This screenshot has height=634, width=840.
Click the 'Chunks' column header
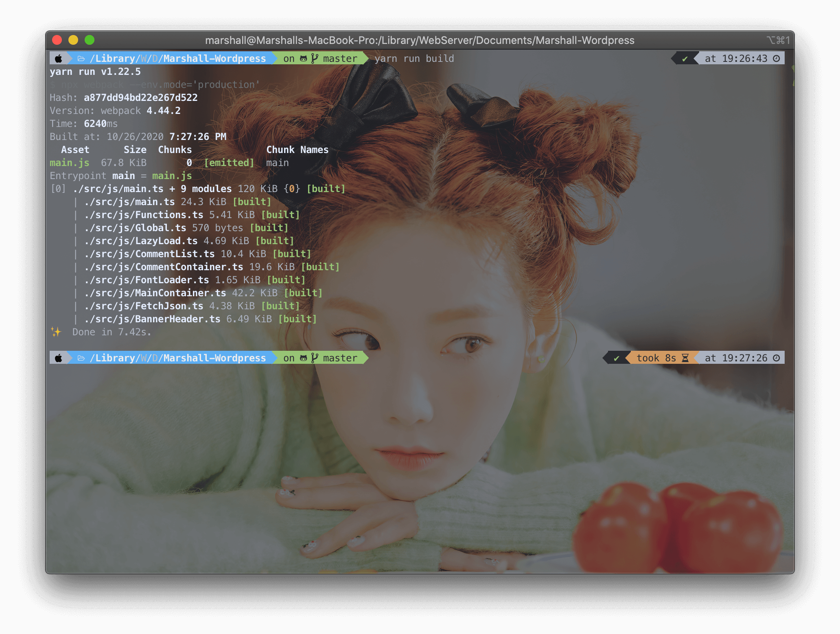(175, 150)
